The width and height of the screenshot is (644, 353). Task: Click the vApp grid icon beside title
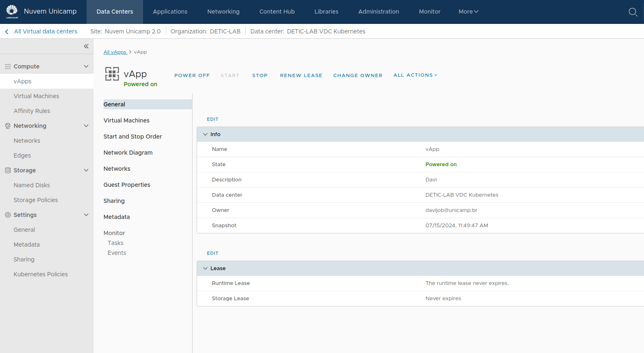pyautogui.click(x=112, y=74)
